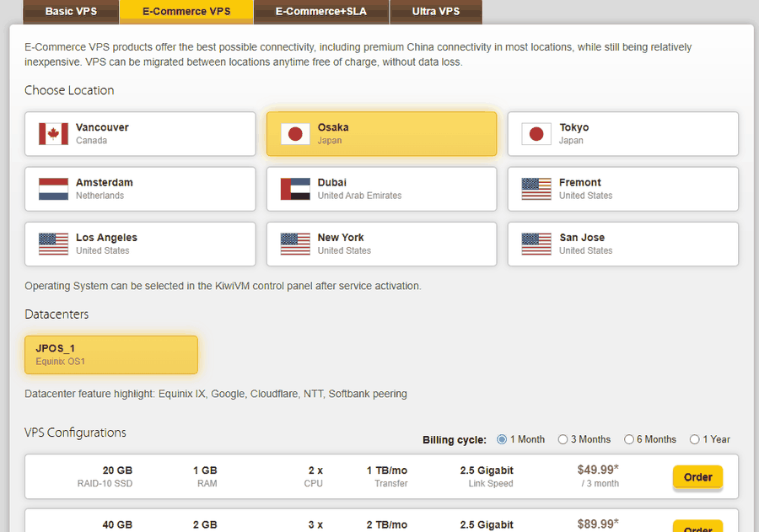This screenshot has width=759, height=532.
Task: Switch to the E-Commerce+SLA tab
Action: [x=321, y=11]
